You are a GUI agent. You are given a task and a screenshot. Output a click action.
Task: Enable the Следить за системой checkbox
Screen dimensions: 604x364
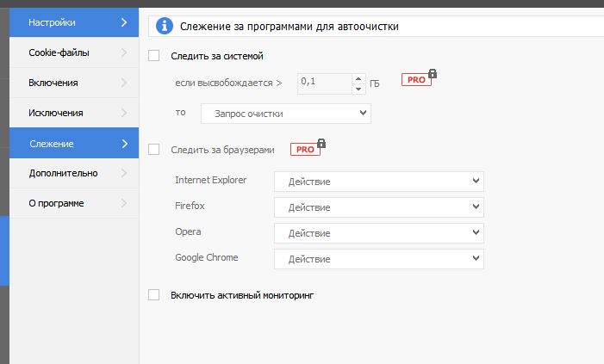pos(154,56)
